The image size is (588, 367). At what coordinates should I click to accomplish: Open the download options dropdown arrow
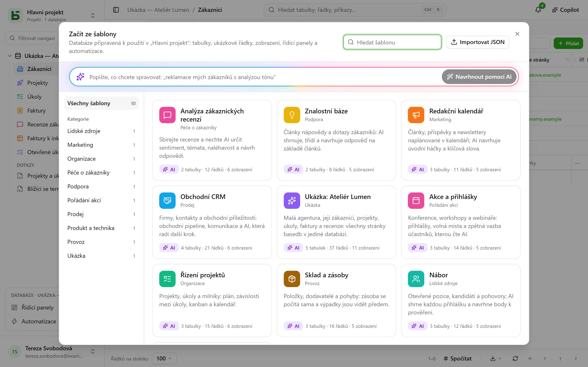[500, 358]
